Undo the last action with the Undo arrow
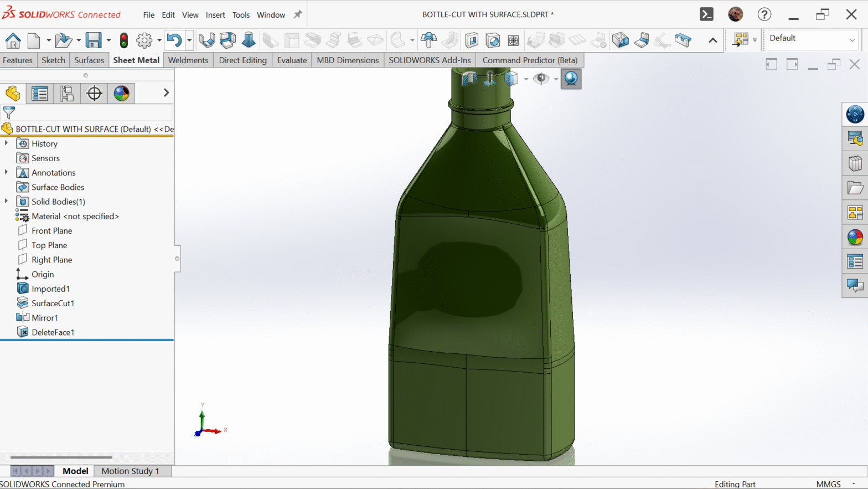 pos(174,40)
